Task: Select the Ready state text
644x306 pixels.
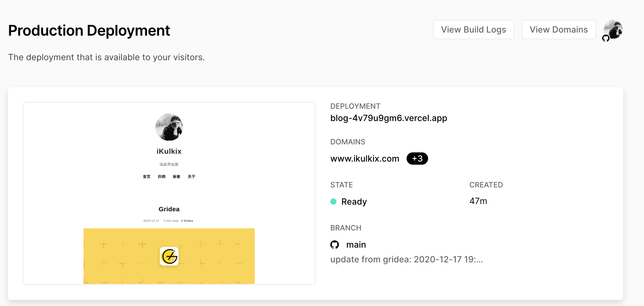Action: pyautogui.click(x=354, y=202)
